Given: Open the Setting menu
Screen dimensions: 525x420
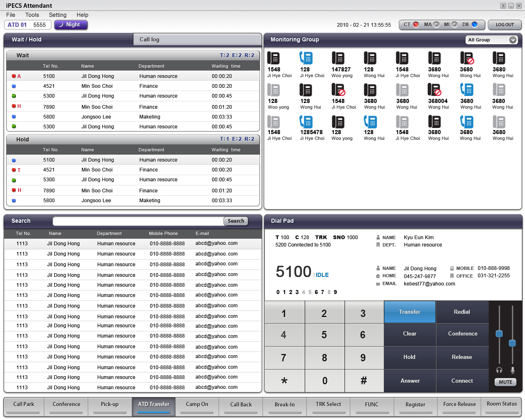Looking at the screenshot, I should click(x=57, y=15).
